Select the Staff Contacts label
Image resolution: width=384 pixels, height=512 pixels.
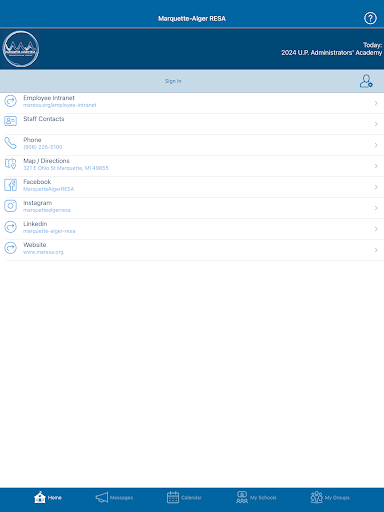(44, 119)
